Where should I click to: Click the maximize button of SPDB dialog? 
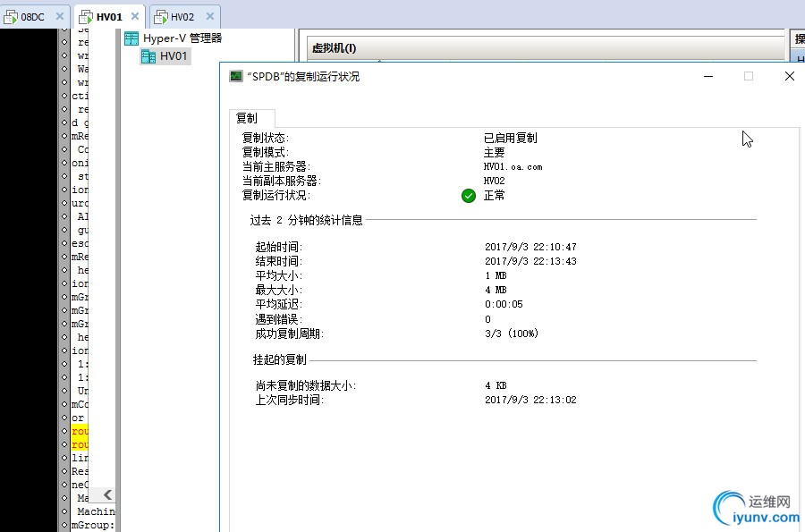click(749, 76)
